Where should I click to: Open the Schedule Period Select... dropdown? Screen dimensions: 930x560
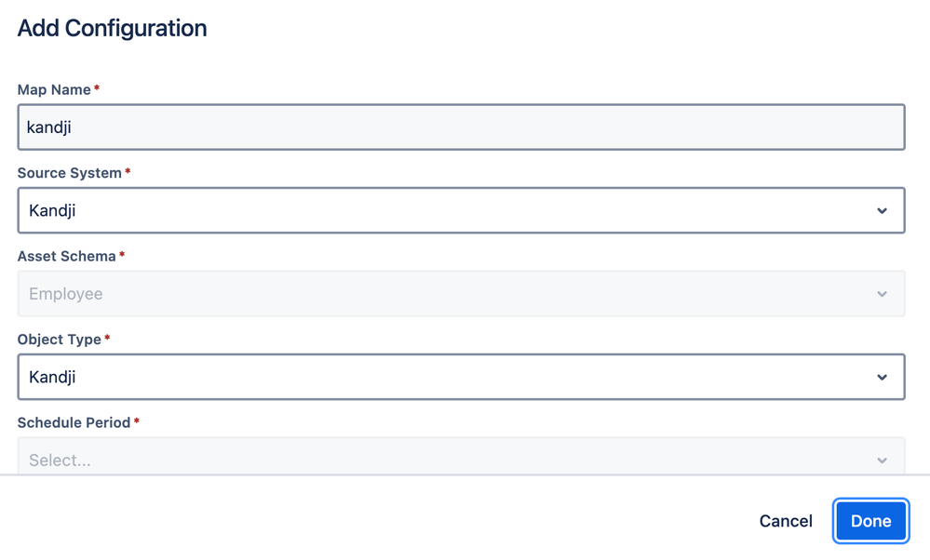447,460
